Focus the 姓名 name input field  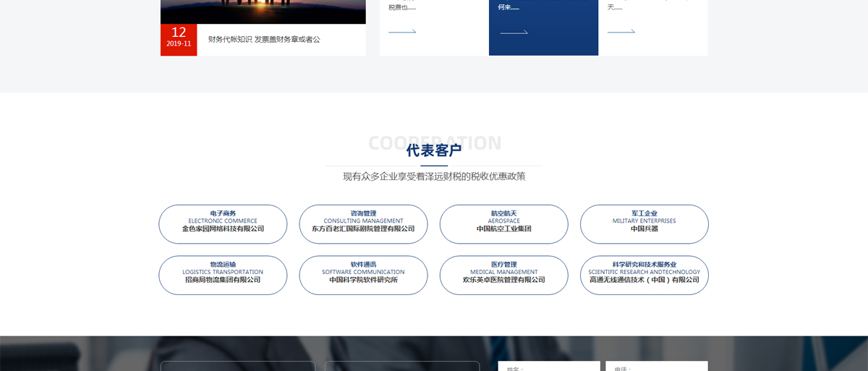pyautogui.click(x=549, y=367)
